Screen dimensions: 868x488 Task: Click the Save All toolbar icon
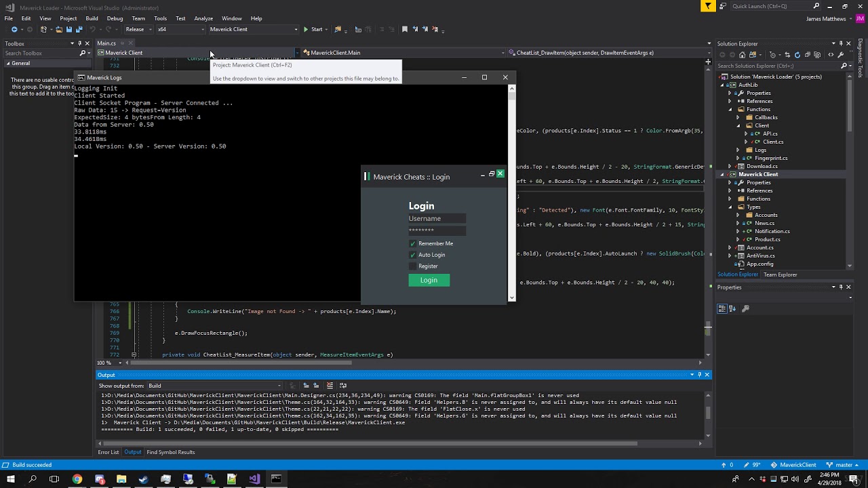(x=79, y=29)
